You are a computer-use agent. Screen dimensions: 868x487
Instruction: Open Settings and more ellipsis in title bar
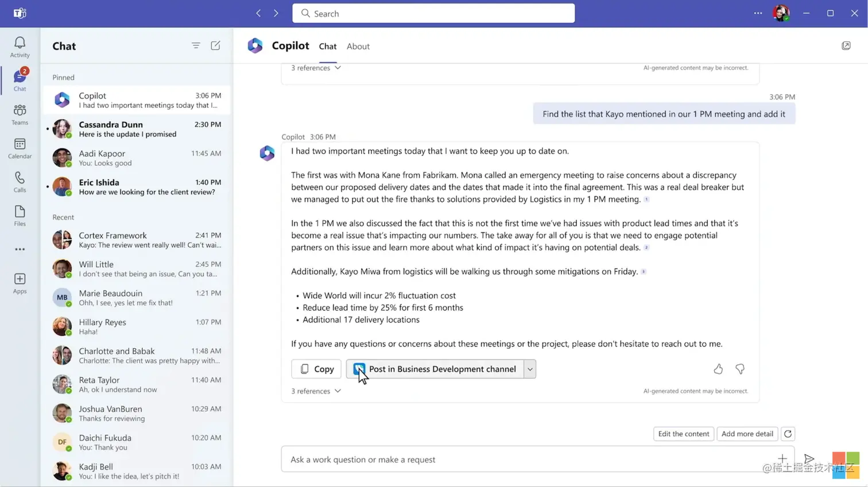[758, 13]
